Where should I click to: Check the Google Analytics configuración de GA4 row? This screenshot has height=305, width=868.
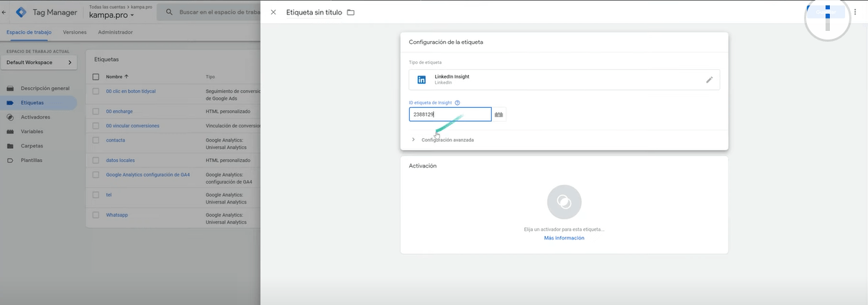[x=96, y=175]
